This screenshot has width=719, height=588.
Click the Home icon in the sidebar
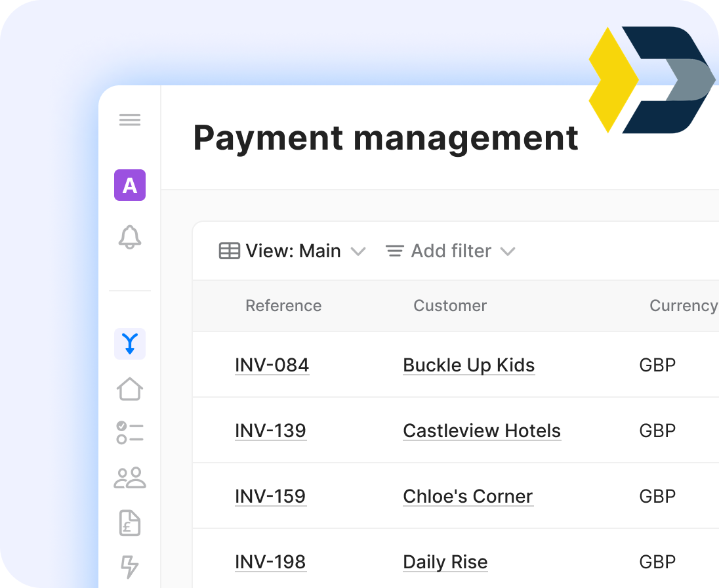[130, 389]
